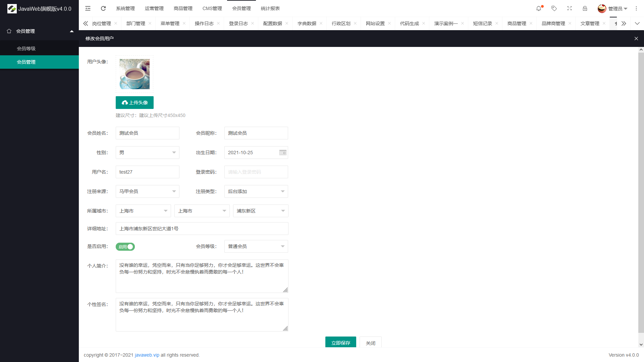Open the 系统管理 top menu
Viewport: 644px width, 362px height.
click(x=125, y=8)
